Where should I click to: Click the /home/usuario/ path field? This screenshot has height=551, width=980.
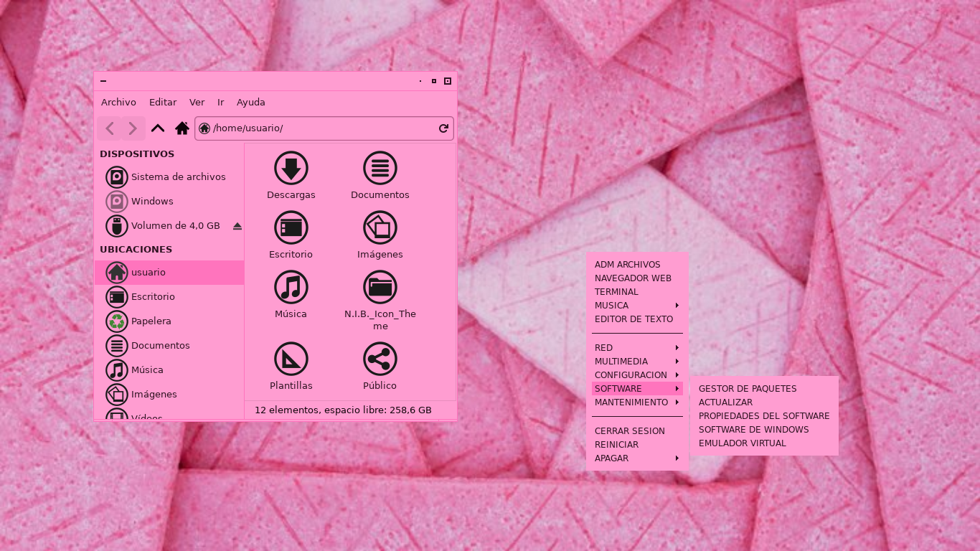[324, 128]
